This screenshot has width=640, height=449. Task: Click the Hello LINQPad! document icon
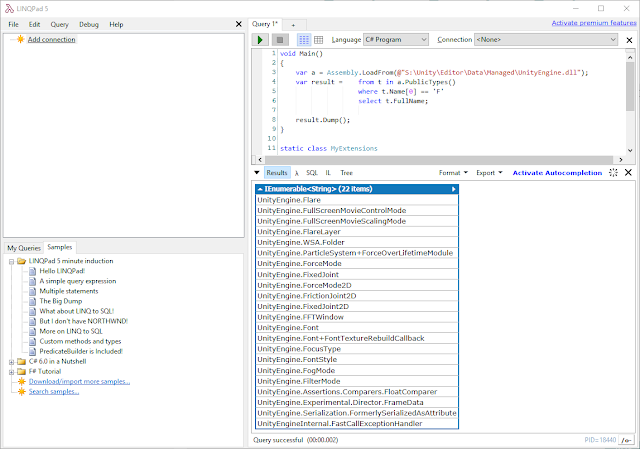[x=33, y=271]
